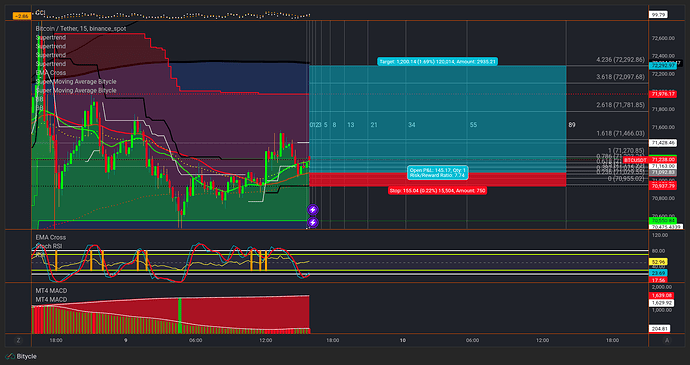The width and height of the screenshot is (690, 365).
Task: Click the tall green bar in MACD histogram
Action: pyautogui.click(x=180, y=316)
